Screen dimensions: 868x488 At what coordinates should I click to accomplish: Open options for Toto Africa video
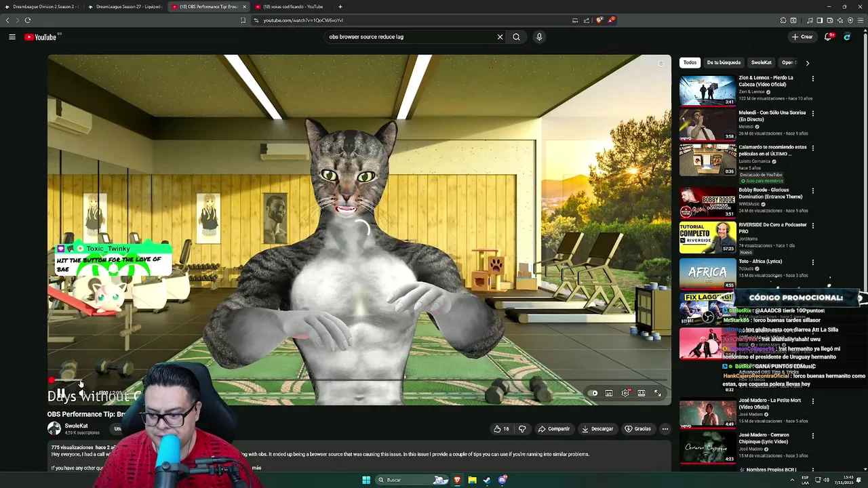(812, 262)
